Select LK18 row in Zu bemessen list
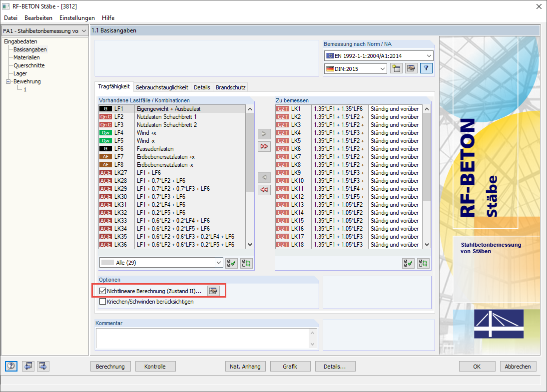This screenshot has width=547, height=392. pos(349,245)
